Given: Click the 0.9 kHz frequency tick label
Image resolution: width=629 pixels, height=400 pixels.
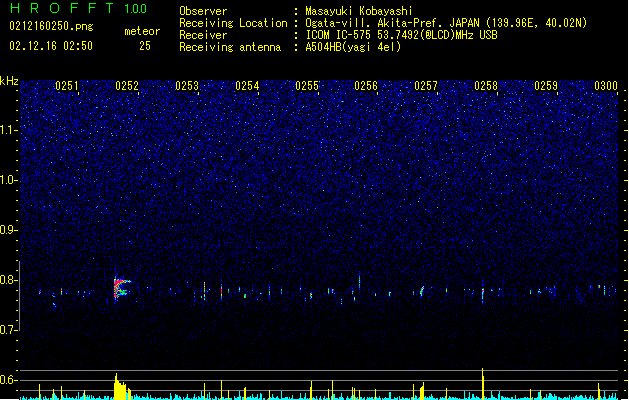Looking at the screenshot, I should (x=8, y=230).
